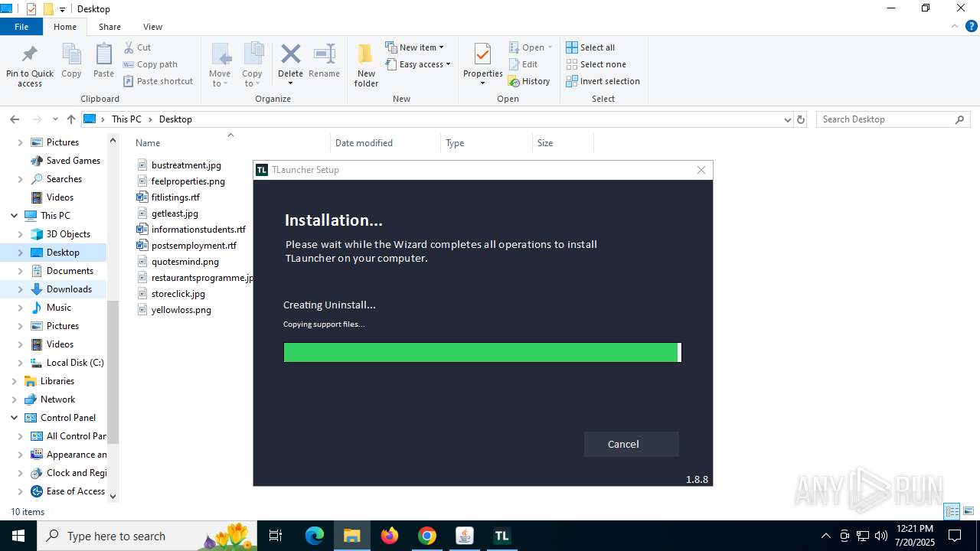Open Microsoft Edge from taskbar
The width and height of the screenshot is (980, 551).
315,536
